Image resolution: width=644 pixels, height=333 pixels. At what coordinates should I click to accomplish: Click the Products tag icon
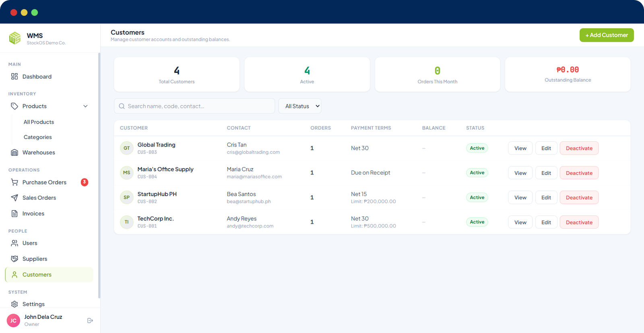(x=14, y=106)
